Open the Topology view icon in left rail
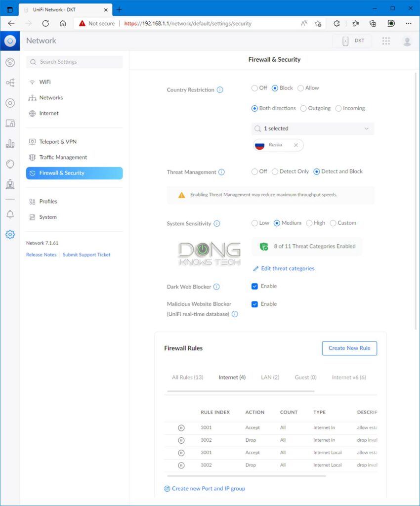This screenshot has width=420, height=506. [10, 83]
